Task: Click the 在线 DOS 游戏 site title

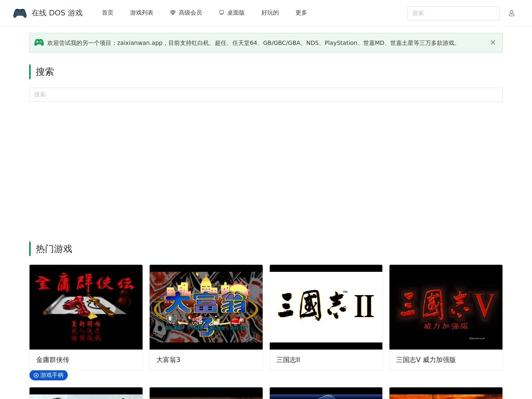Action: coord(57,13)
